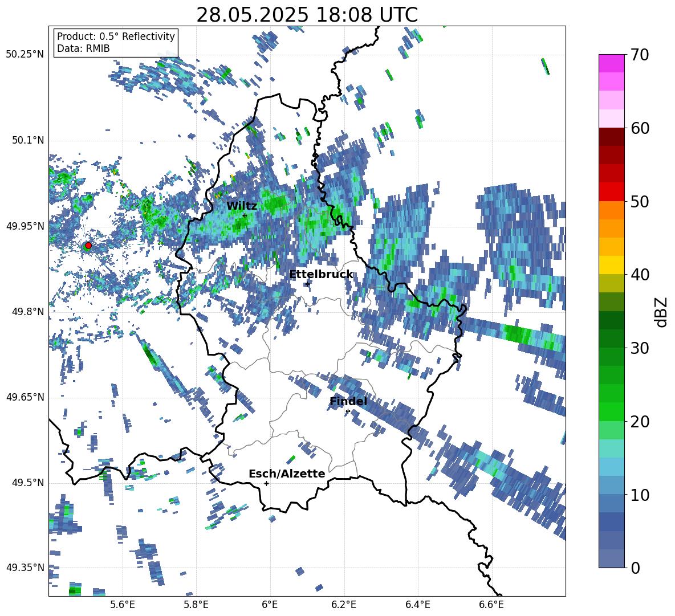Image resolution: width=675 pixels, height=616 pixels.
Task: Click the 20 tick on colorbar
Action: tap(640, 422)
